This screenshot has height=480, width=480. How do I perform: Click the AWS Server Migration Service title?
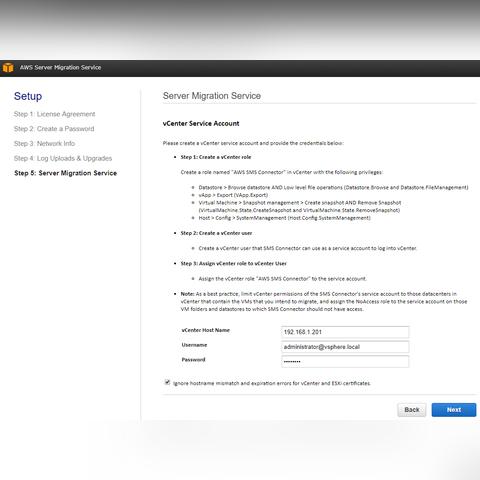[60, 67]
